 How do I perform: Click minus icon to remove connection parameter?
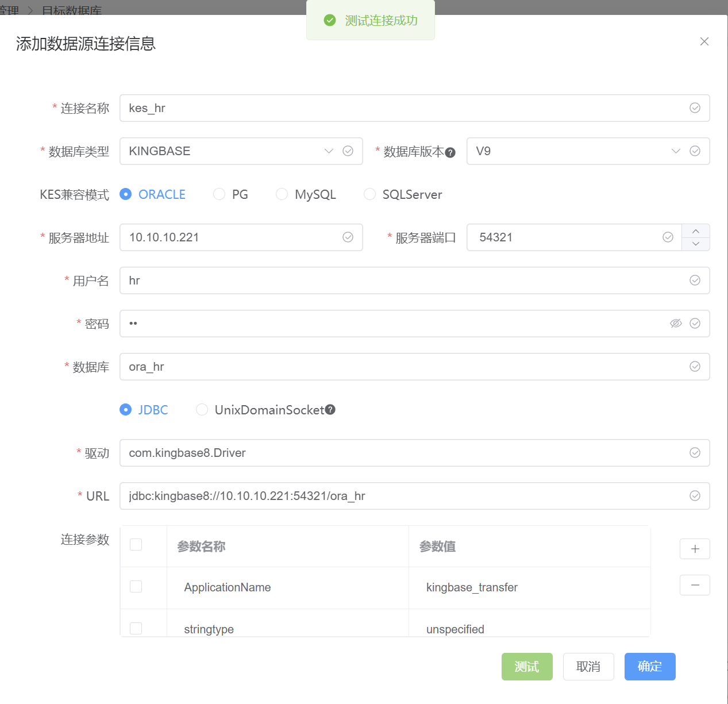[695, 585]
